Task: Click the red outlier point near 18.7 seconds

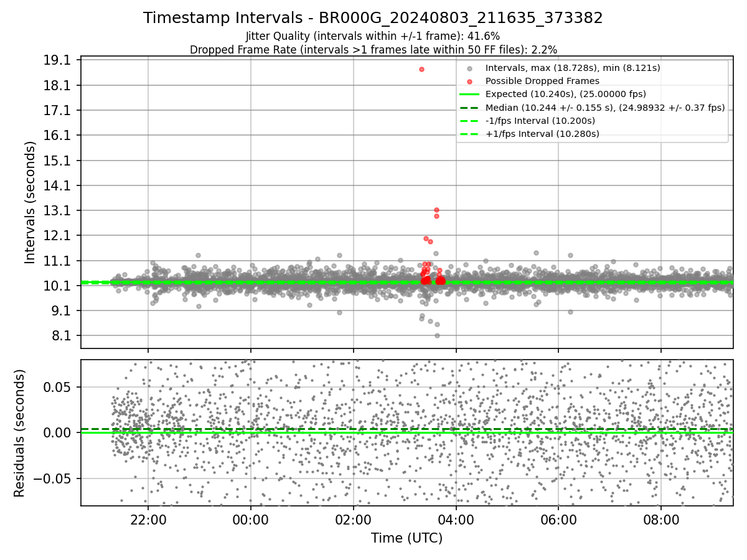Action: [421, 69]
